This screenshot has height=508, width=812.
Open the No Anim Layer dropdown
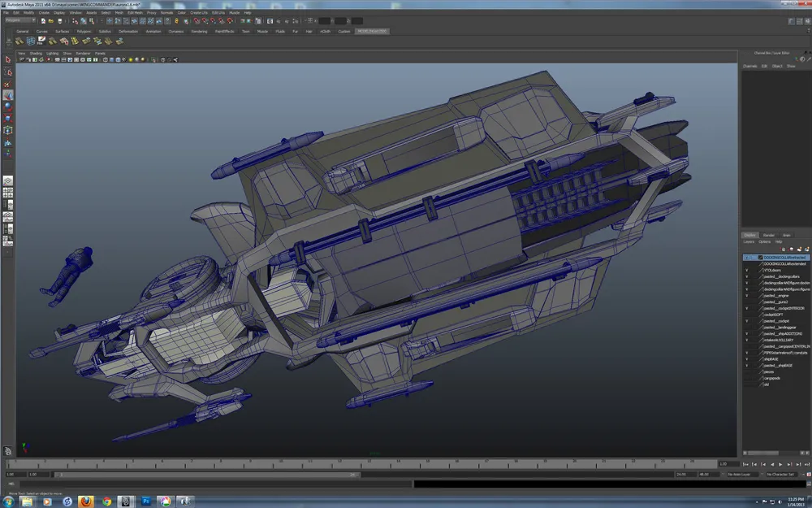point(742,474)
